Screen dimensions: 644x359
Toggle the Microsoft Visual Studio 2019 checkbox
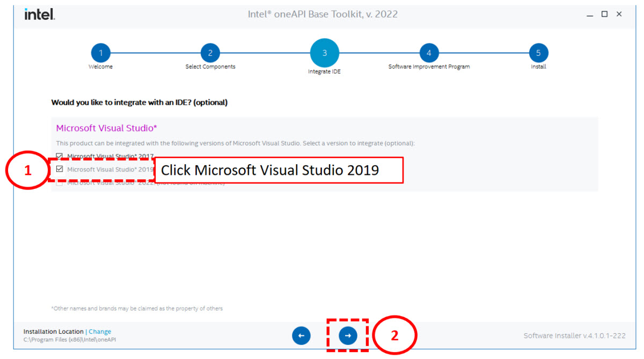(60, 169)
